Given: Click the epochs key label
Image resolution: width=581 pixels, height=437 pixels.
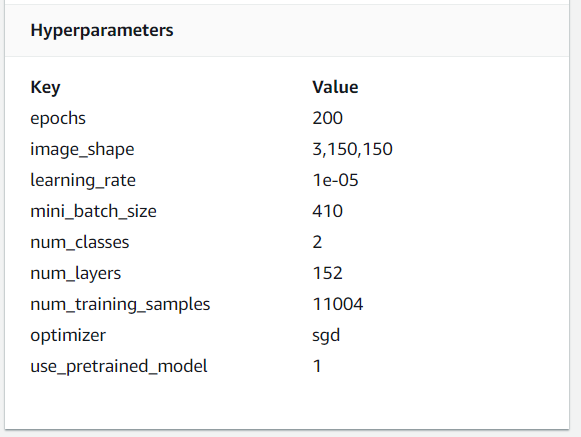Looking at the screenshot, I should pyautogui.click(x=58, y=119).
